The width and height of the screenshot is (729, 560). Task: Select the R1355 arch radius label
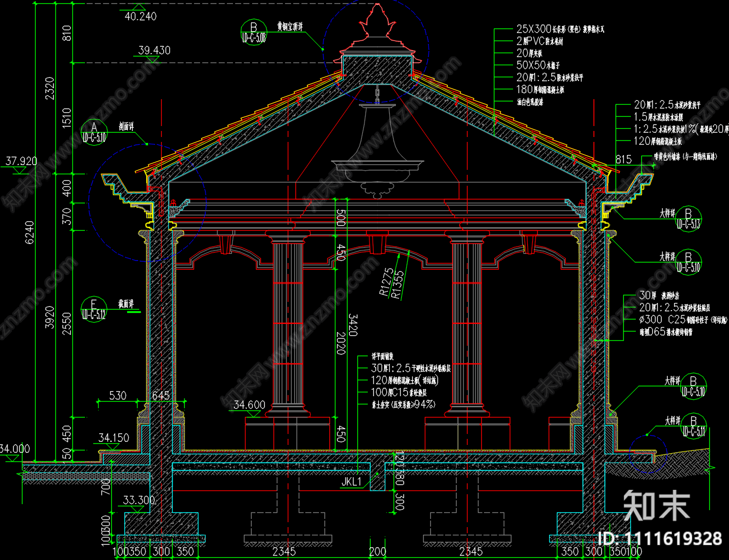(397, 285)
